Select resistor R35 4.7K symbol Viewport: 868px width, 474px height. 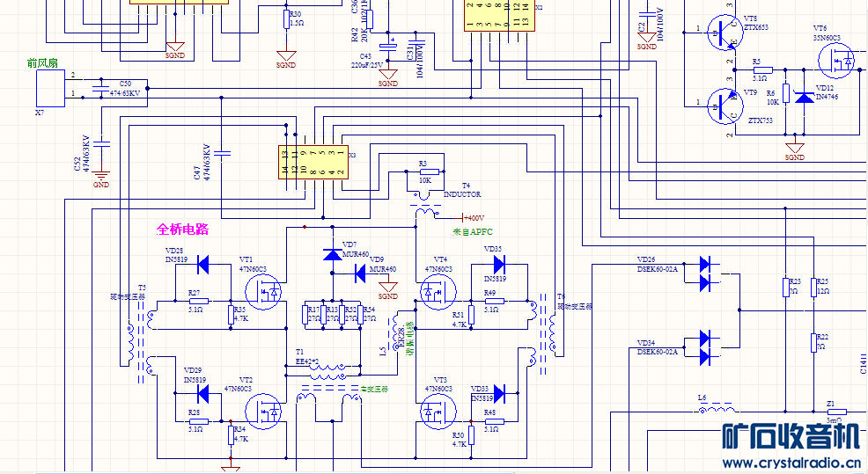[231, 315]
